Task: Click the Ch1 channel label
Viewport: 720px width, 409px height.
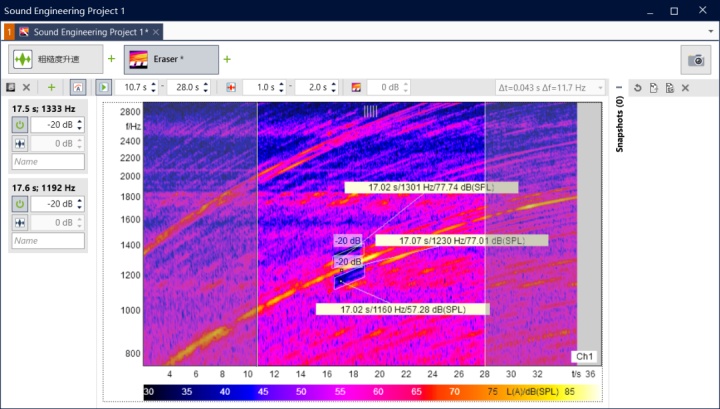Action: (x=584, y=356)
